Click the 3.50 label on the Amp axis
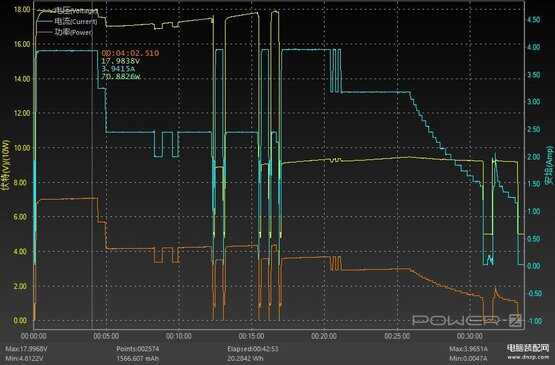555x365 pixels. tap(534, 75)
